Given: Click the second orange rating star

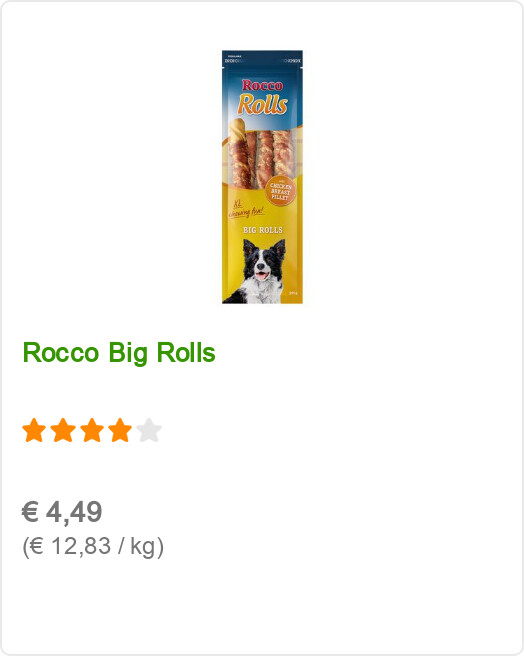Looking at the screenshot, I should point(63,430).
